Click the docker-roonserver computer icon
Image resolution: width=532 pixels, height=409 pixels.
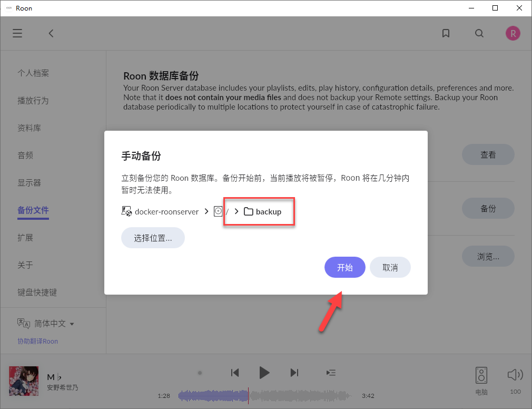tap(126, 211)
